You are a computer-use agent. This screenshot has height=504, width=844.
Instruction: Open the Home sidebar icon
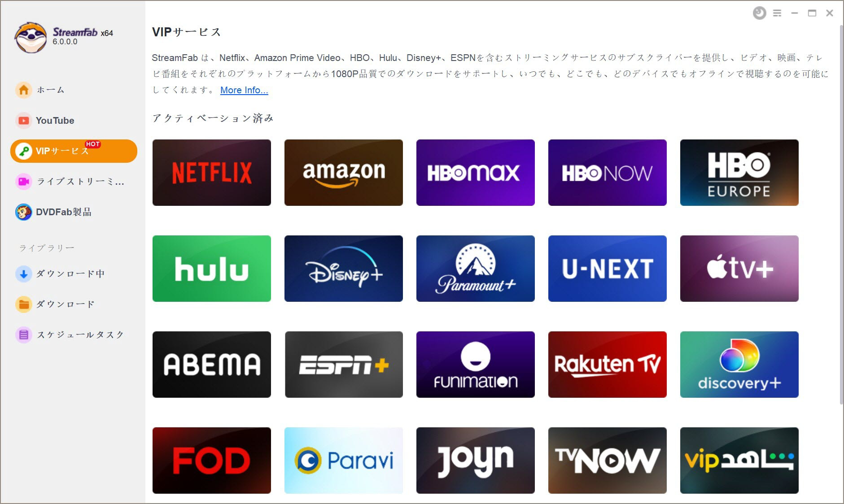[24, 90]
